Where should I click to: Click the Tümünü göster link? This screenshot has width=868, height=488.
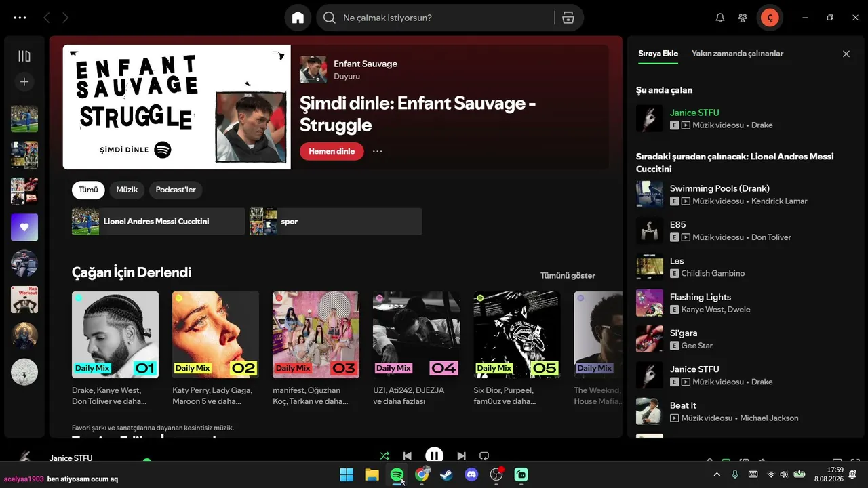568,276
